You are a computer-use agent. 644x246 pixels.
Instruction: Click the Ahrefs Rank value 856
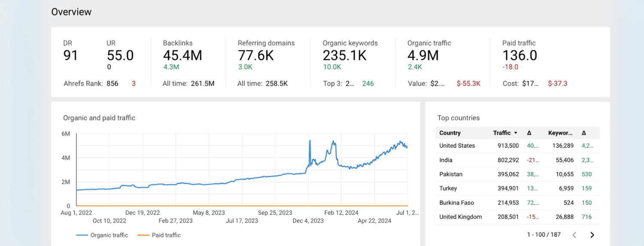click(x=112, y=84)
